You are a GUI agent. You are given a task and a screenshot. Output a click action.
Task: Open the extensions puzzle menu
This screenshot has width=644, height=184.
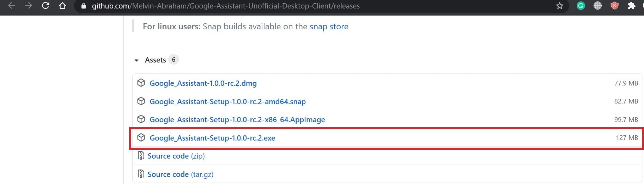(x=632, y=6)
